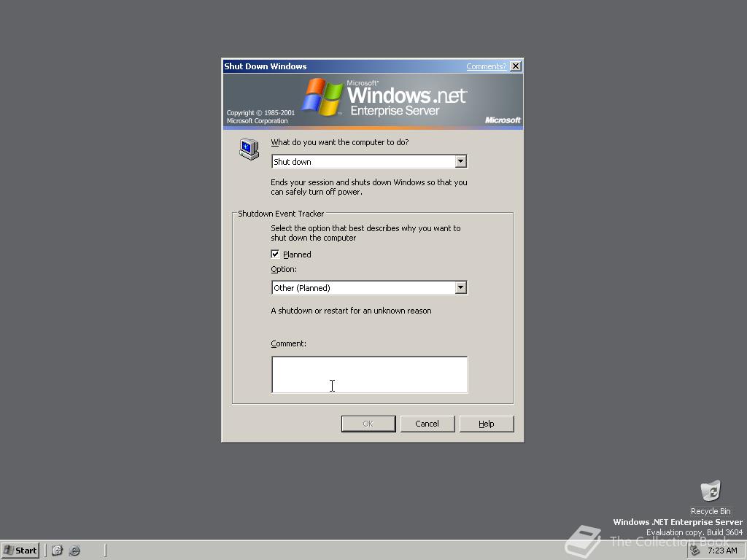747x560 pixels.
Task: Click the Cancel button
Action: click(x=427, y=424)
